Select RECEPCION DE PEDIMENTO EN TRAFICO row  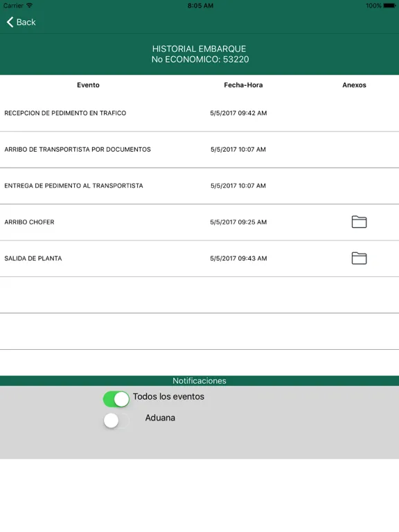click(x=199, y=114)
